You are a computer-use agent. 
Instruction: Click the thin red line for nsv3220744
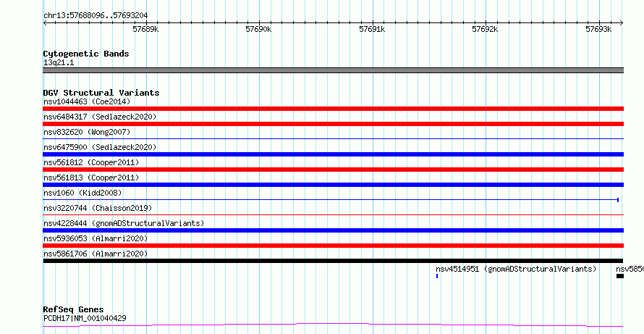(333, 214)
